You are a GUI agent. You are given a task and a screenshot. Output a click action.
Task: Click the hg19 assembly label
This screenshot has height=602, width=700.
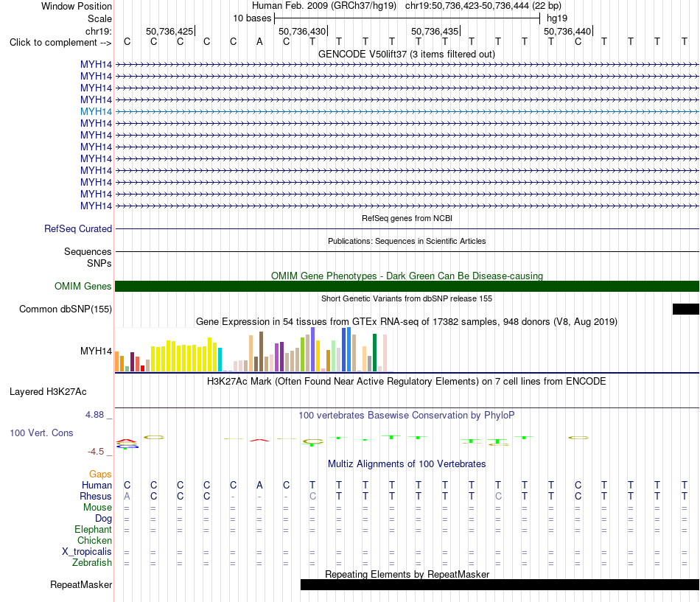pos(557,18)
